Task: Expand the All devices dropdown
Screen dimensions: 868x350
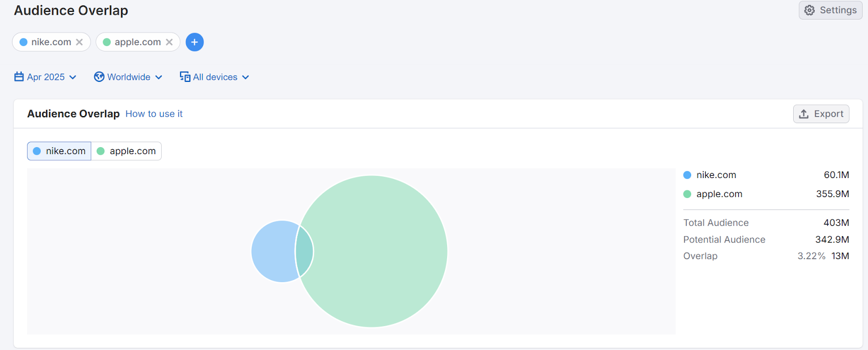Action: tap(245, 78)
